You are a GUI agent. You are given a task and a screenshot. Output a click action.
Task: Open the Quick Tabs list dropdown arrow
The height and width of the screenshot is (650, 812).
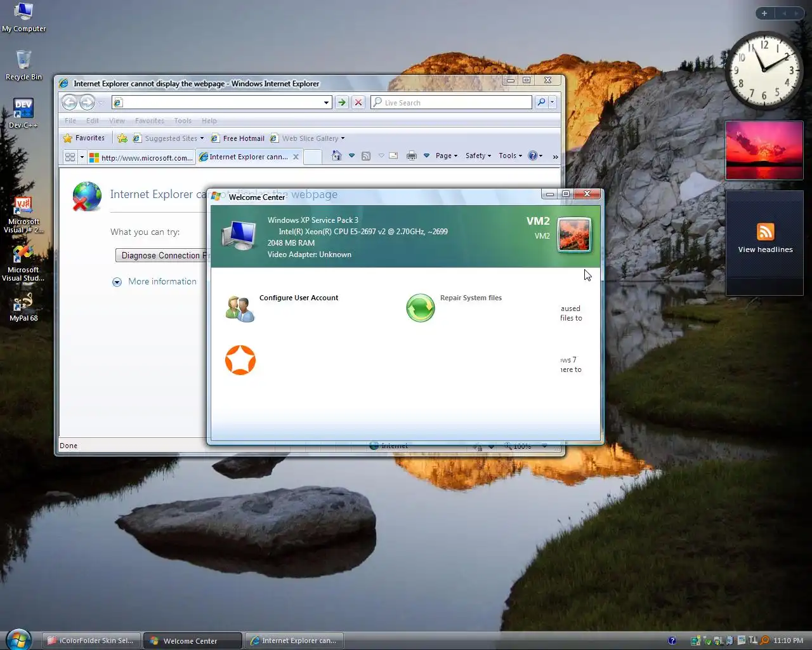coord(82,157)
